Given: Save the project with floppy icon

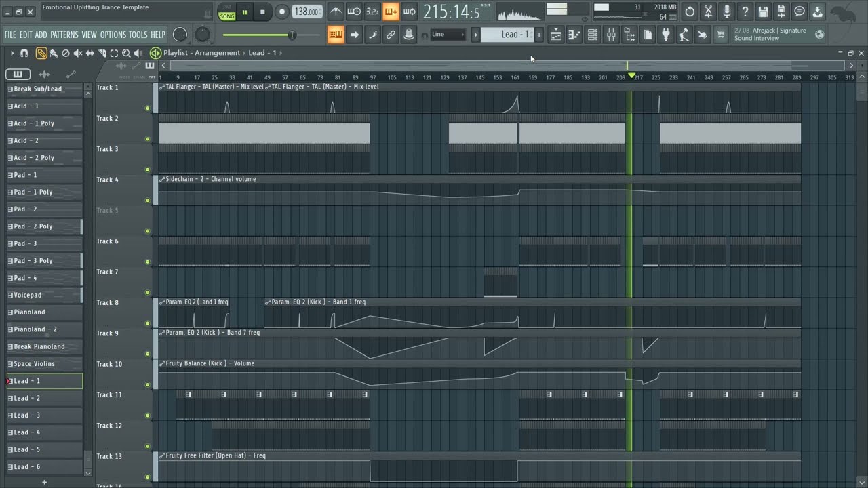Looking at the screenshot, I should click(763, 12).
